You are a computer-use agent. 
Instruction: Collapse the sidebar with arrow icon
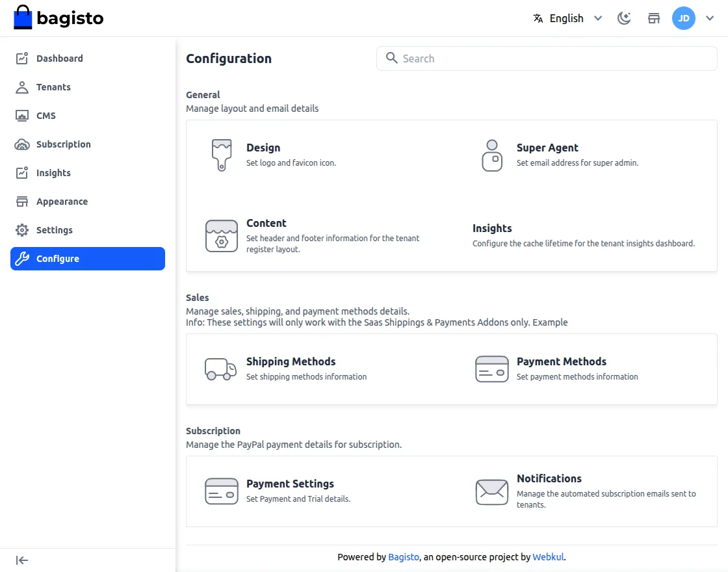click(x=22, y=560)
